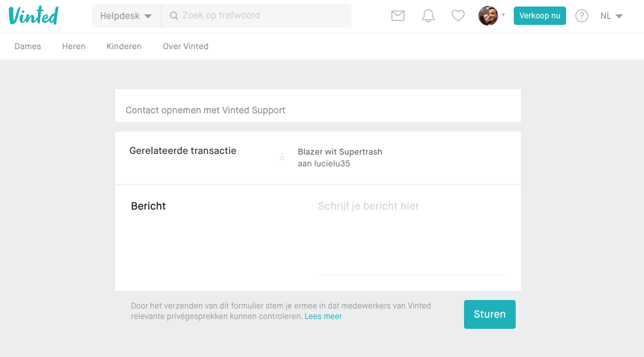Viewport: 644px width, 357px height.
Task: Open the messages envelope icon
Action: tap(397, 16)
